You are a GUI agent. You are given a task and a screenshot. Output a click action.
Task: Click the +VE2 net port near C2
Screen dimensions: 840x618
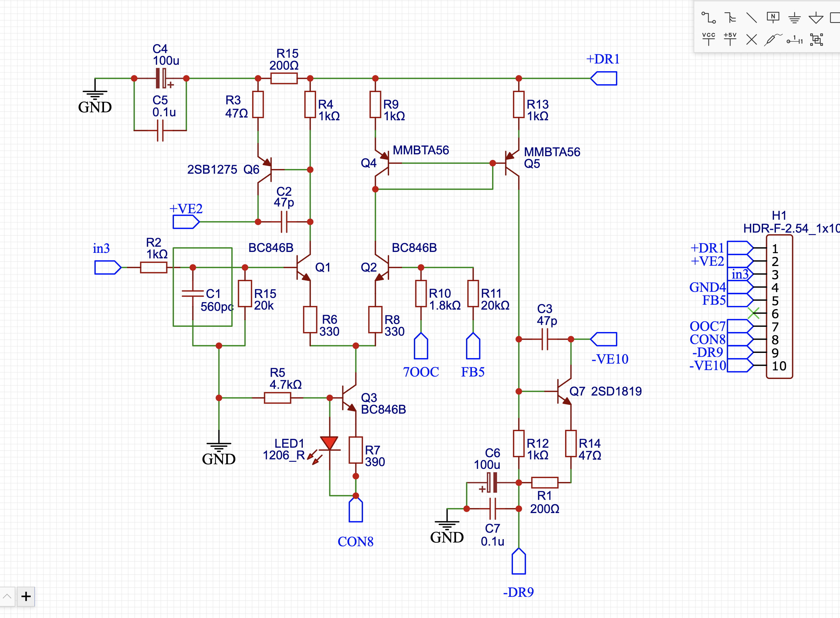[186, 222]
